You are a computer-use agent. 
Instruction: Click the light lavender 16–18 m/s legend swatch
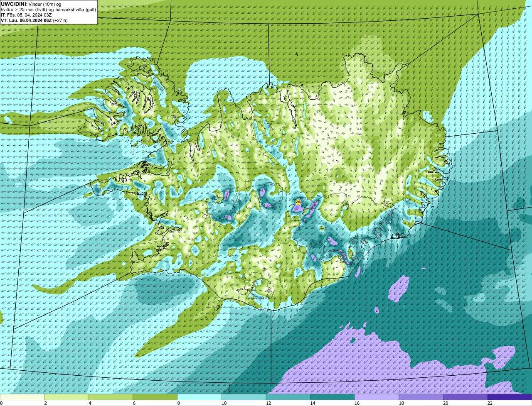(x=377, y=397)
